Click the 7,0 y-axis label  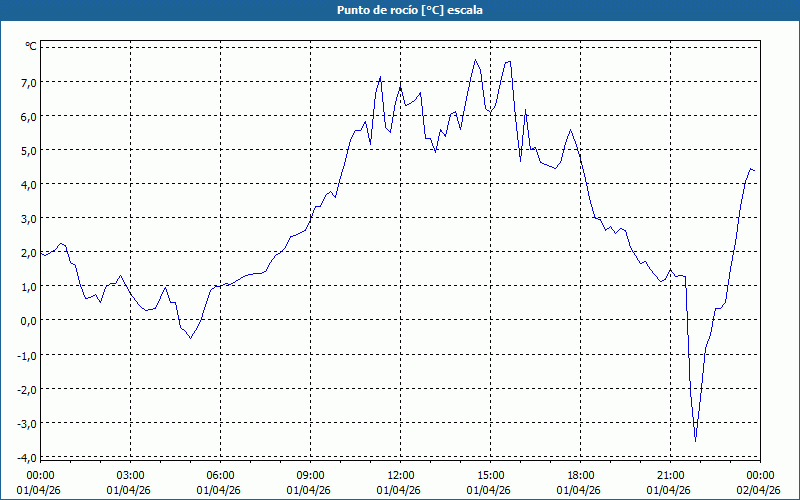click(x=28, y=82)
